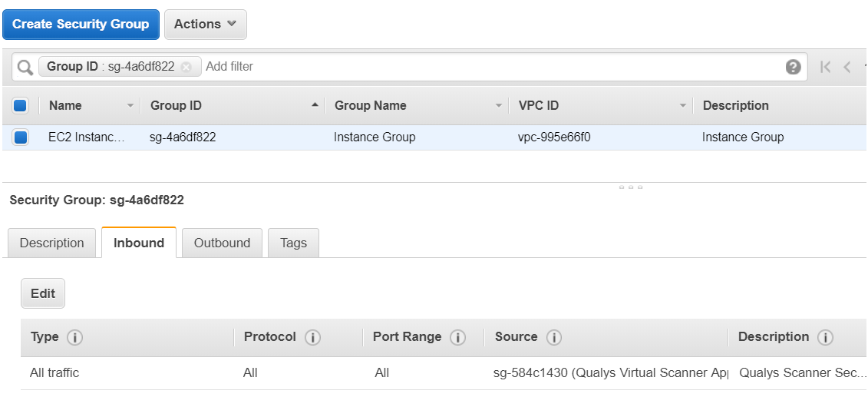This screenshot has height=407, width=868.
Task: Click the EC2 Instanc... name cell
Action: pyautogui.click(x=87, y=137)
